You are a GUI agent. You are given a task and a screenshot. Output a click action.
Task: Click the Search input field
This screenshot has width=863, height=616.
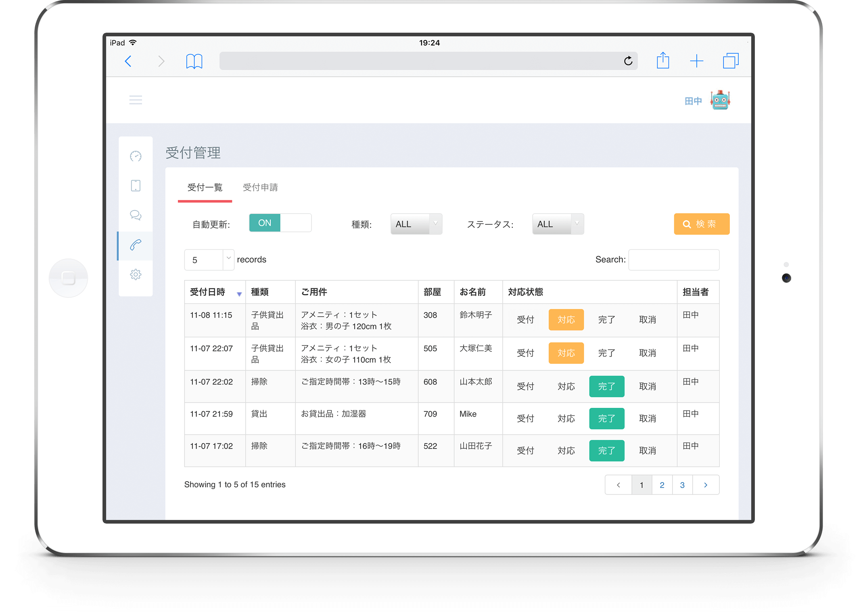[673, 260]
